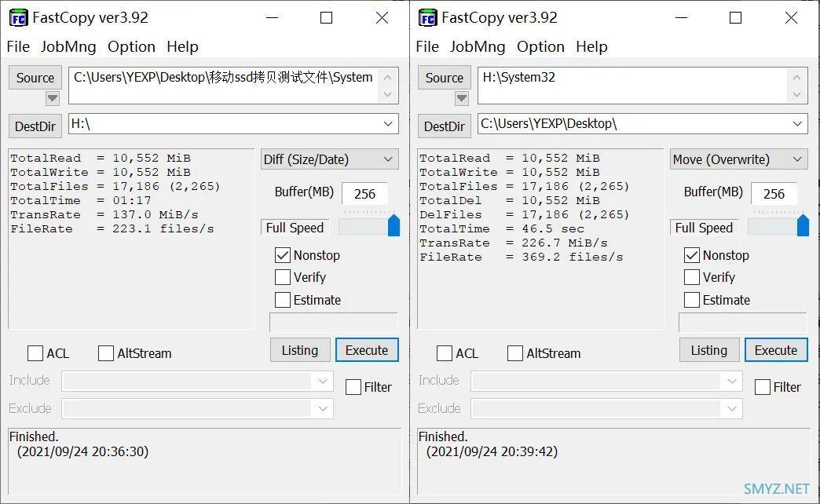This screenshot has height=504, width=820.
Task: Click TotalTime 46.5 sec line in right window
Action: (502, 228)
